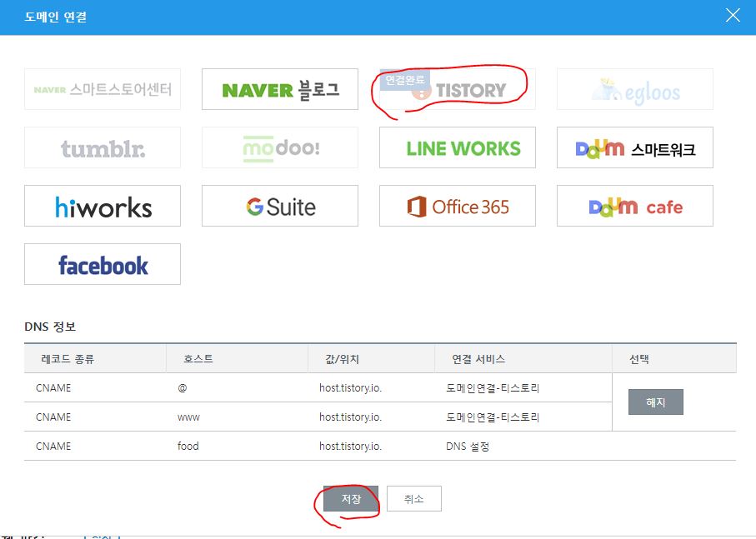Click 도메인연결-티스토리 in the www row
The width and height of the screenshot is (756, 539).
coord(493,417)
